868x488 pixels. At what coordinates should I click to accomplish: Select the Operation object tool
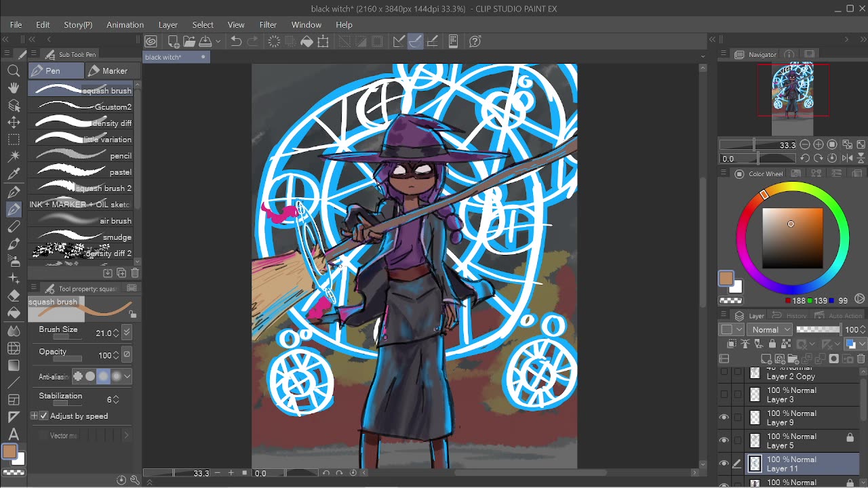pos(14,106)
